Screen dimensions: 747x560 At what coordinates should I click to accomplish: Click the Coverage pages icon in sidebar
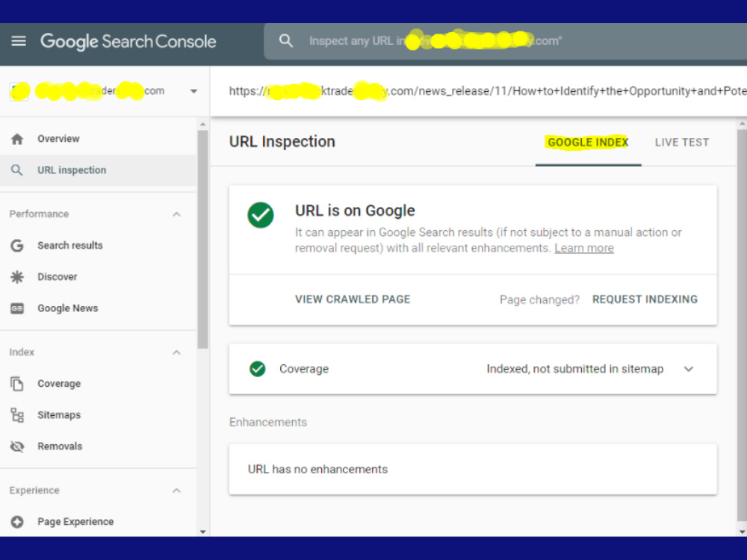(x=17, y=383)
